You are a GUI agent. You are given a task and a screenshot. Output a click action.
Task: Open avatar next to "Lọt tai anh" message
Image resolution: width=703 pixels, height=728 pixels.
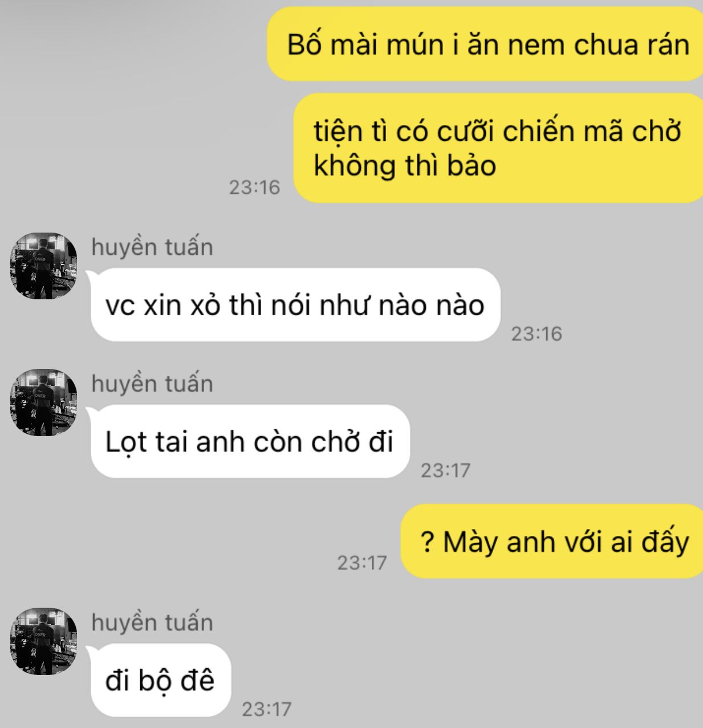point(43,402)
